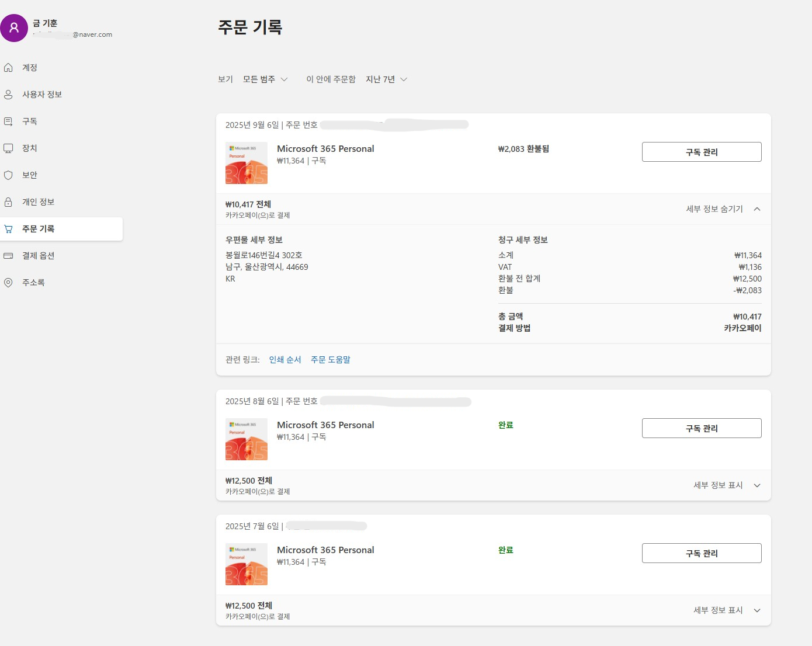Screen dimensions: 812x646
Task: Click the 주문 기록 page heading
Action: pos(251,27)
